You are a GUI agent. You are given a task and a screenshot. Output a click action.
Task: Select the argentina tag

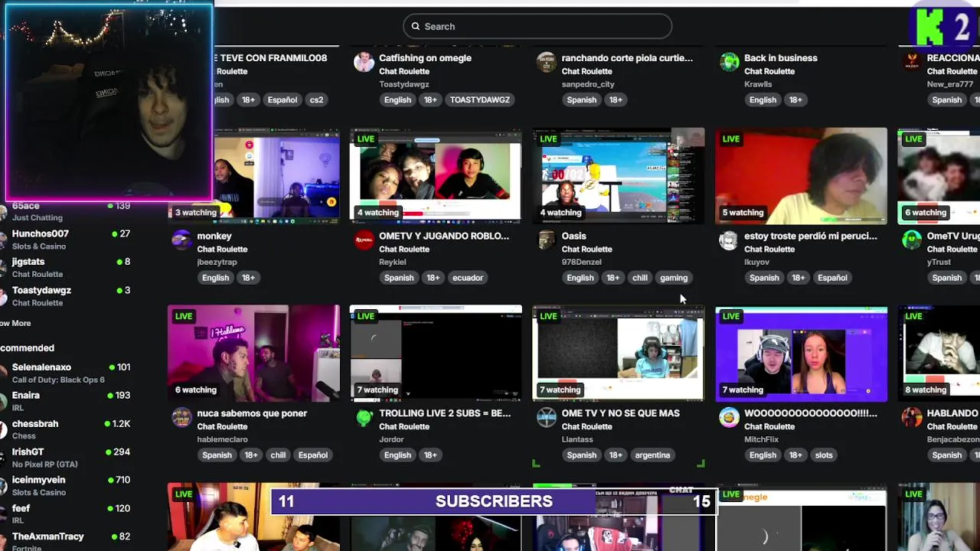pos(652,455)
